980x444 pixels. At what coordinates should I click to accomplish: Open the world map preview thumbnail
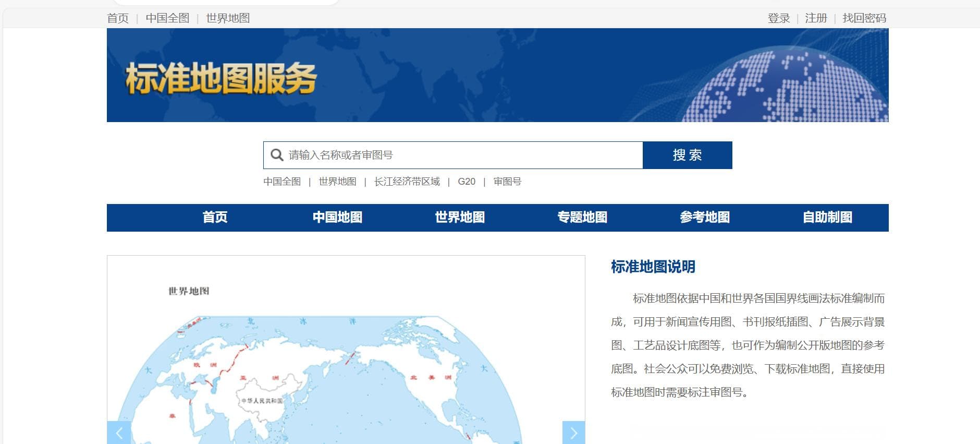coord(346,350)
